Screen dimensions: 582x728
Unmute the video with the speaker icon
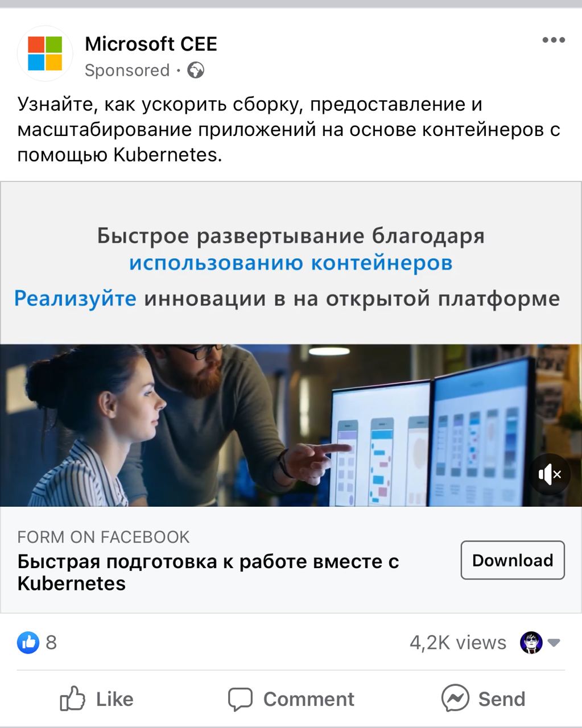point(550,474)
